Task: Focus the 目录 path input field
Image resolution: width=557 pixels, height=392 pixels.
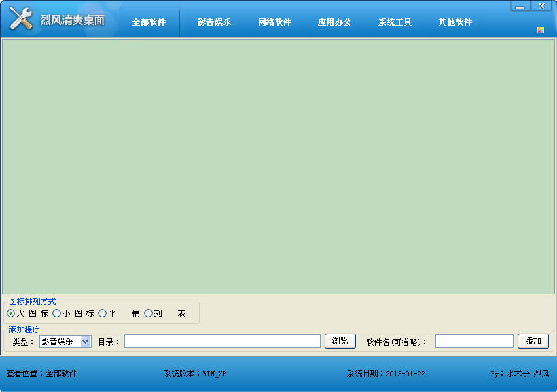Action: click(x=223, y=342)
